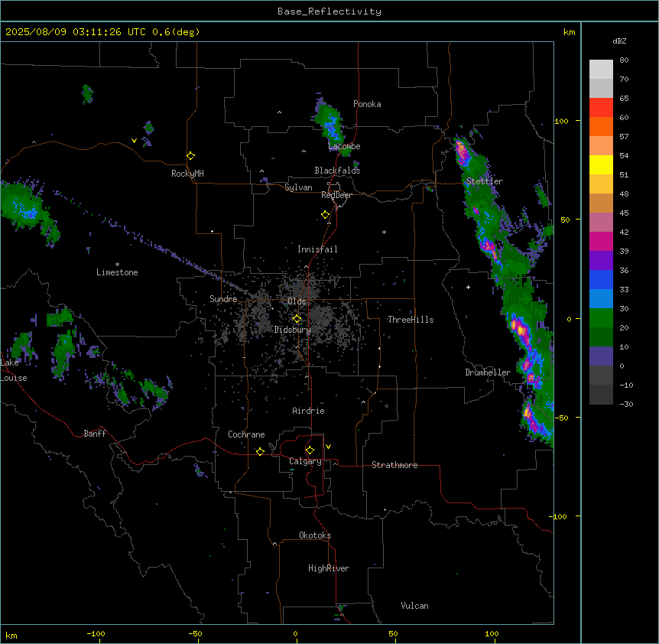
Task: Select the Didsbury label
Action: [293, 330]
